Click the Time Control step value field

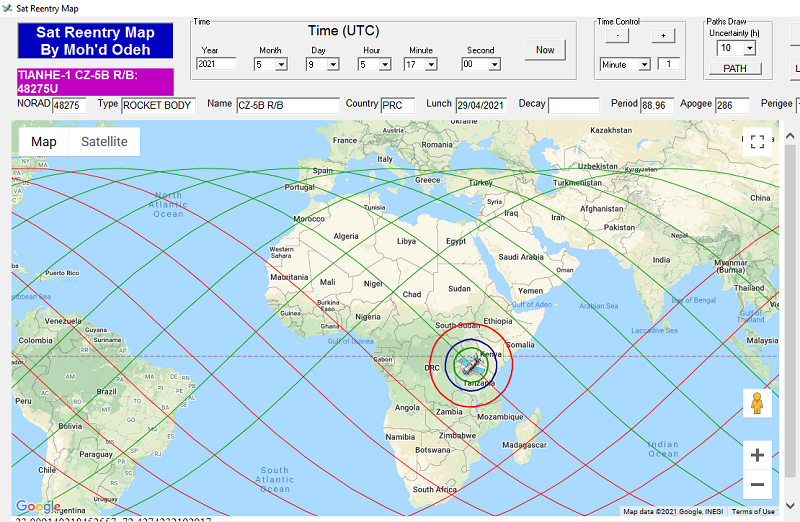670,64
